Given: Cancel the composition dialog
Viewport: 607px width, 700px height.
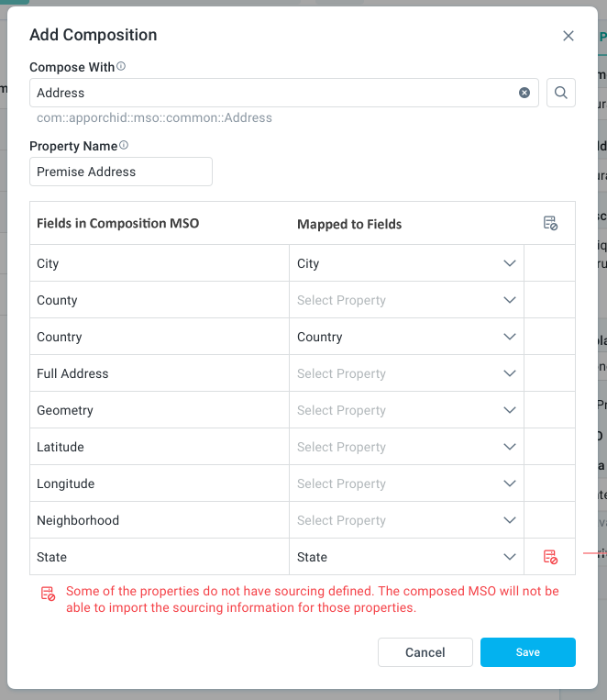Looking at the screenshot, I should point(425,652).
